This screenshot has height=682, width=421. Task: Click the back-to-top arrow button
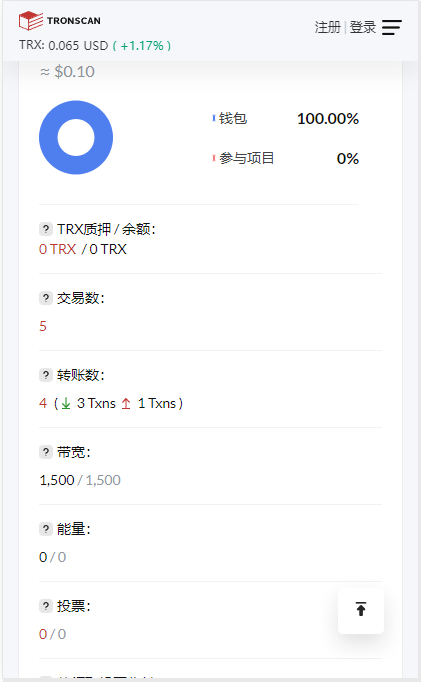[361, 610]
